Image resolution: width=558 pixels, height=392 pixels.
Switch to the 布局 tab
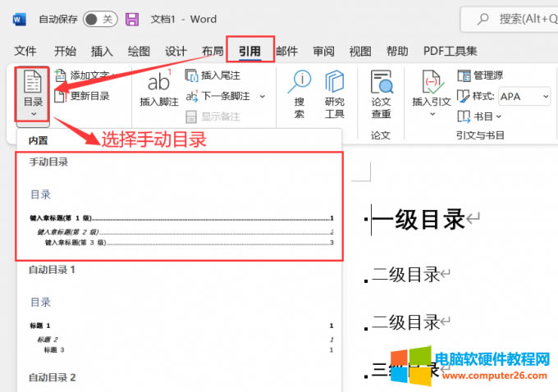click(x=212, y=51)
